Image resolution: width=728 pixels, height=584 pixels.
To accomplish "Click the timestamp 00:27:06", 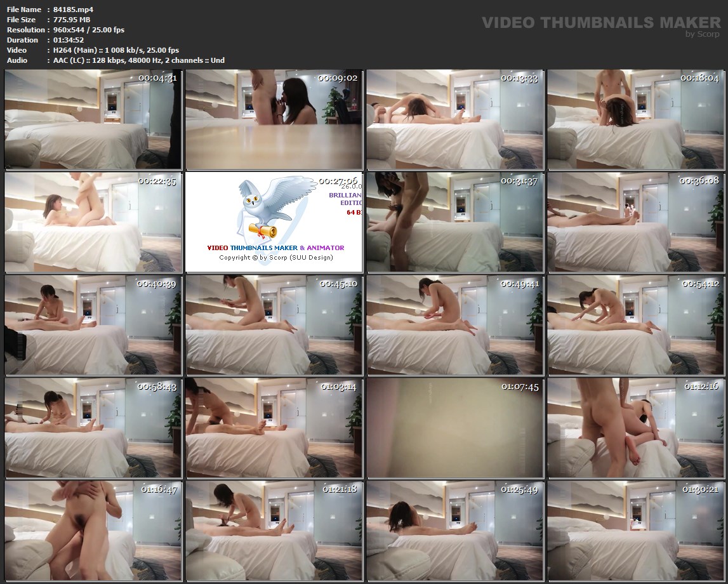I will point(338,181).
